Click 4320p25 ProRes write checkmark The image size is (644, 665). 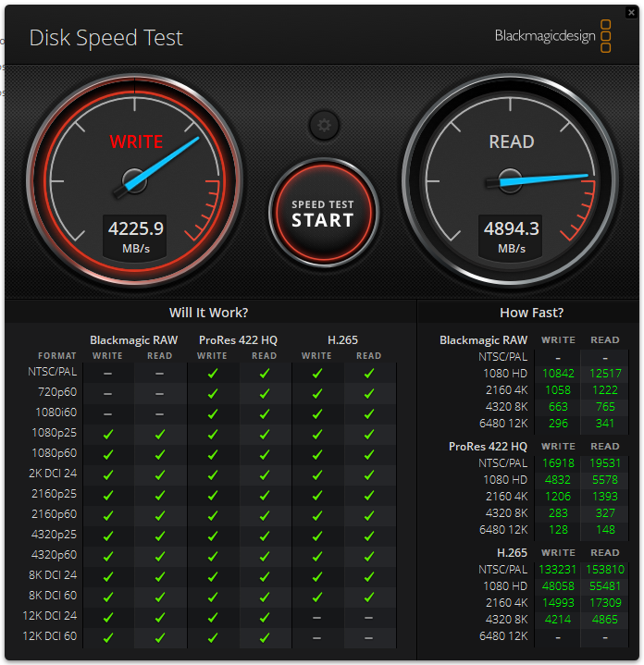click(213, 536)
